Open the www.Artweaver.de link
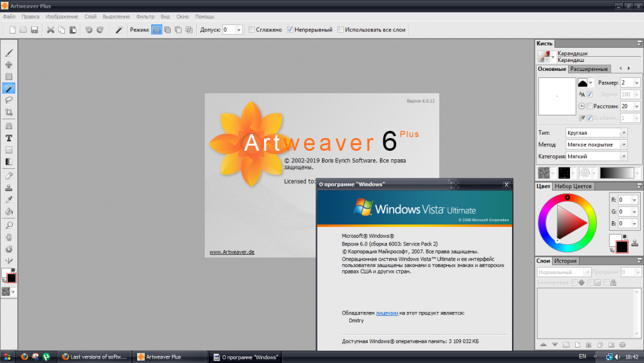This screenshot has width=644, height=363. tap(232, 252)
